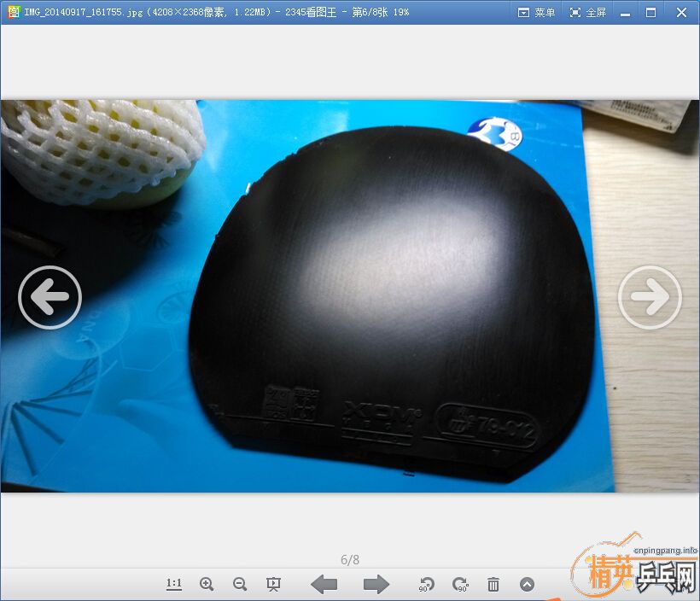The image size is (700, 601).
Task: Click the large right arrow over the photo
Action: coord(650,297)
